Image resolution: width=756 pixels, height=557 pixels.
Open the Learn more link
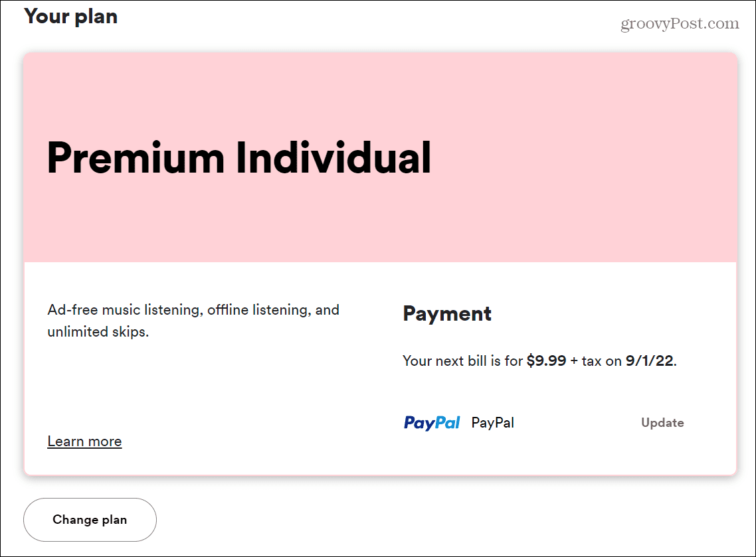click(84, 441)
